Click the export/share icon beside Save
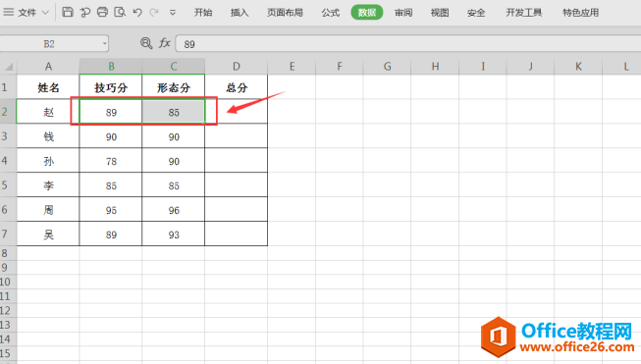The width and height of the screenshot is (641, 364). (85, 12)
